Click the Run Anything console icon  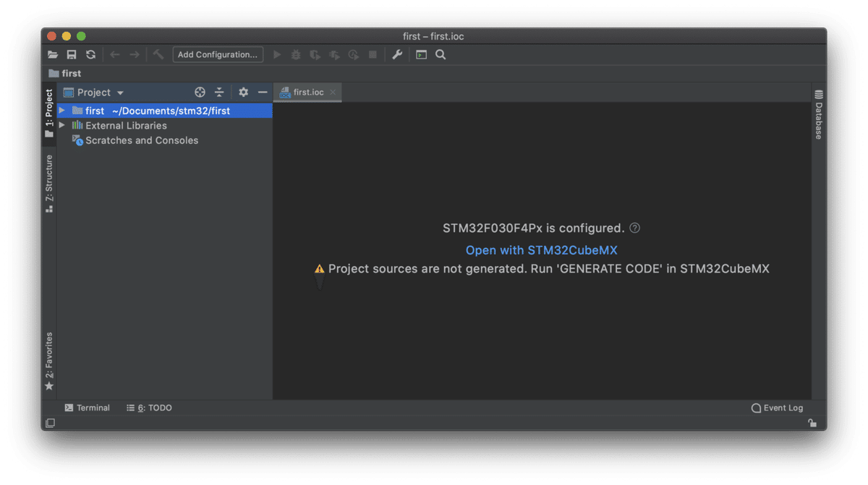tap(421, 55)
